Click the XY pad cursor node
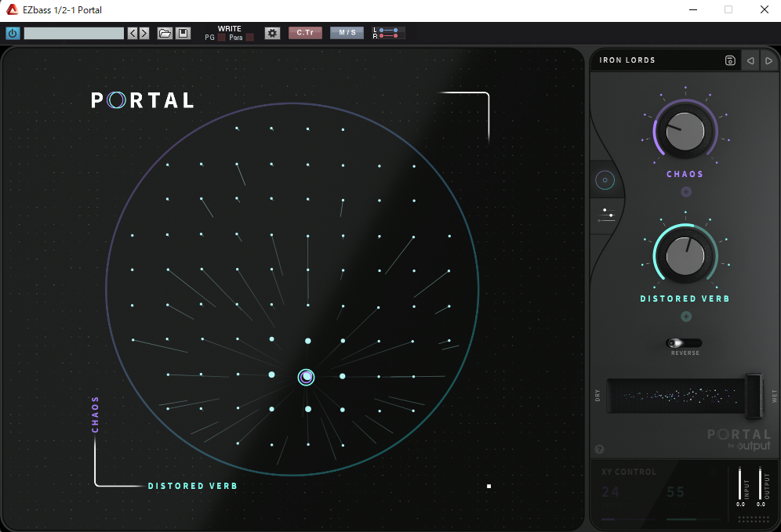The image size is (781, 532). point(306,377)
